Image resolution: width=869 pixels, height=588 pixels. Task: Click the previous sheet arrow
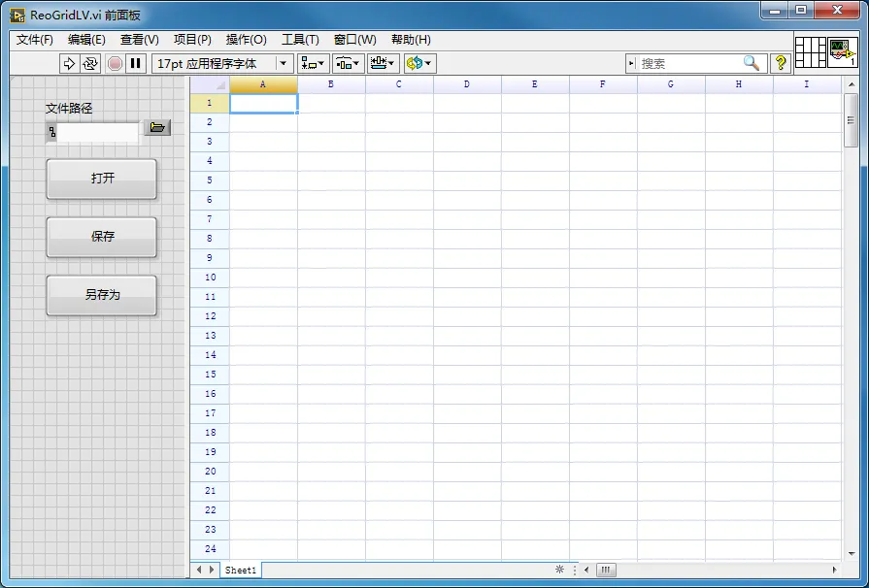(x=199, y=570)
